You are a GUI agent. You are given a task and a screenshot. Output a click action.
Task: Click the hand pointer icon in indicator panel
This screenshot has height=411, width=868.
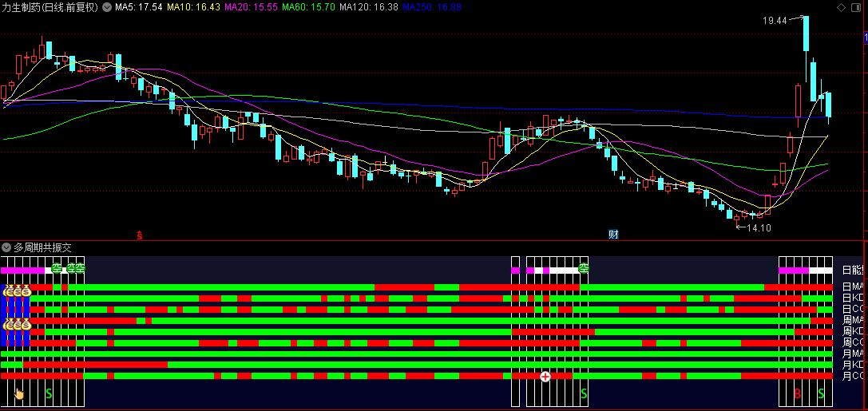(19, 393)
